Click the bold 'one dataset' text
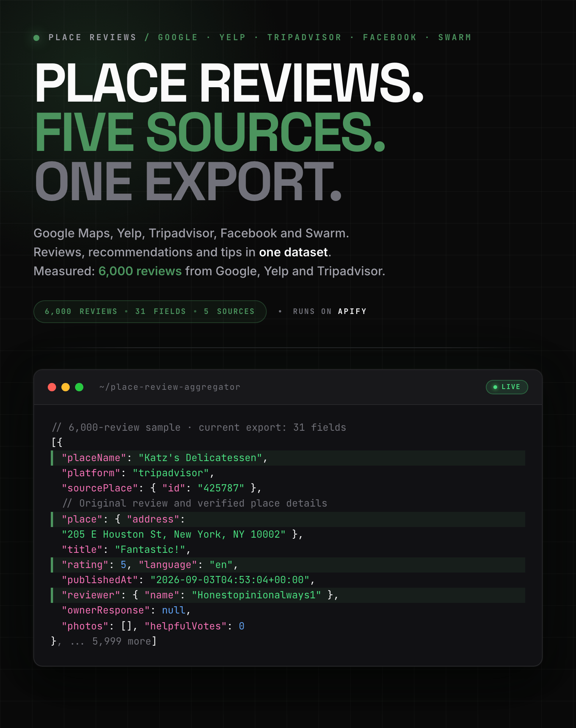The width and height of the screenshot is (576, 728). tap(293, 252)
